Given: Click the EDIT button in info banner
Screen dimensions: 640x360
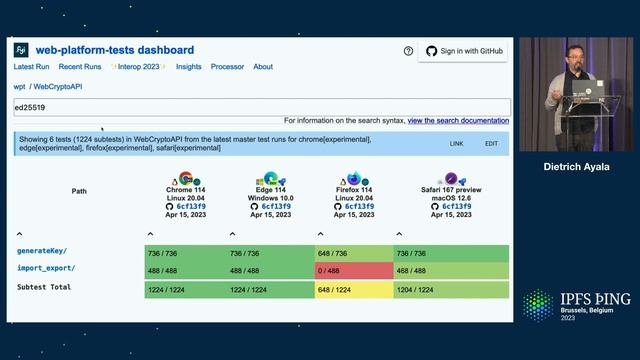Looking at the screenshot, I should coord(491,144).
